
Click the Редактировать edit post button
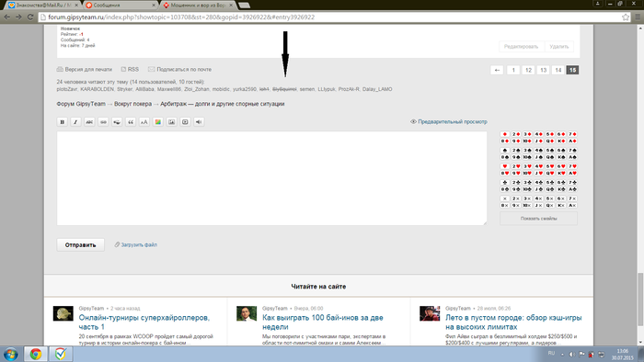point(521,46)
